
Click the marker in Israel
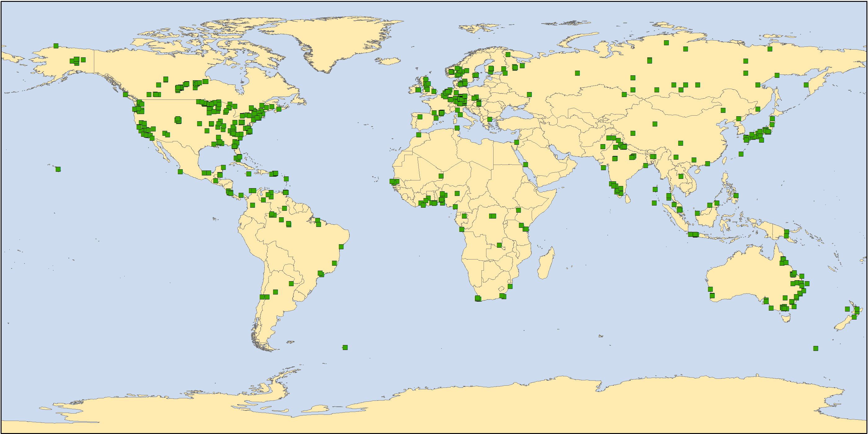516,142
